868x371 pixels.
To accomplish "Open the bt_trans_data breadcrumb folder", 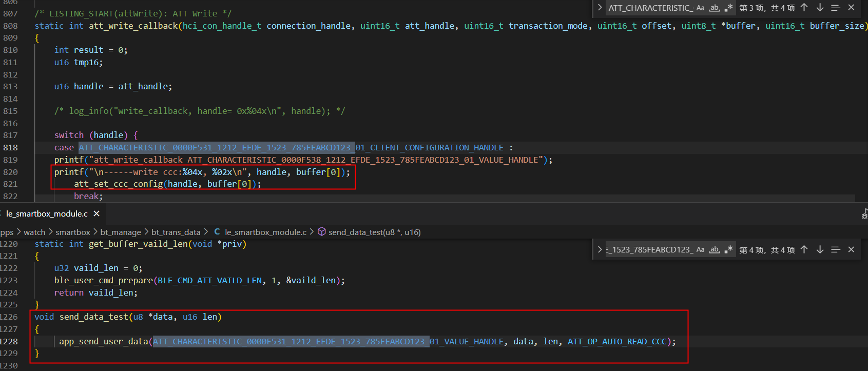I will pos(176,232).
